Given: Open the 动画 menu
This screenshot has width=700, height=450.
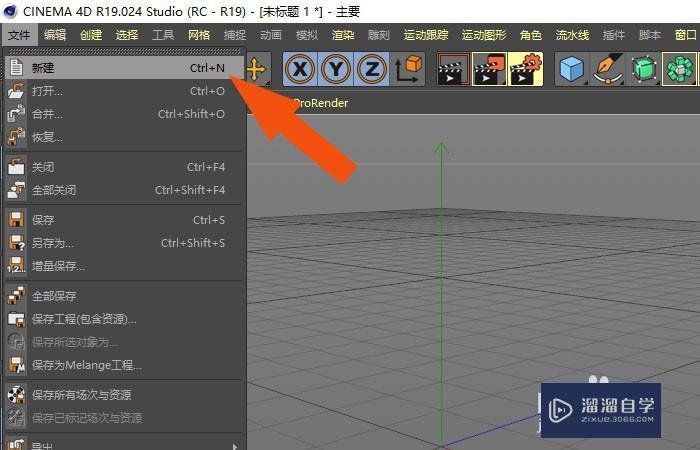Looking at the screenshot, I should 271,35.
